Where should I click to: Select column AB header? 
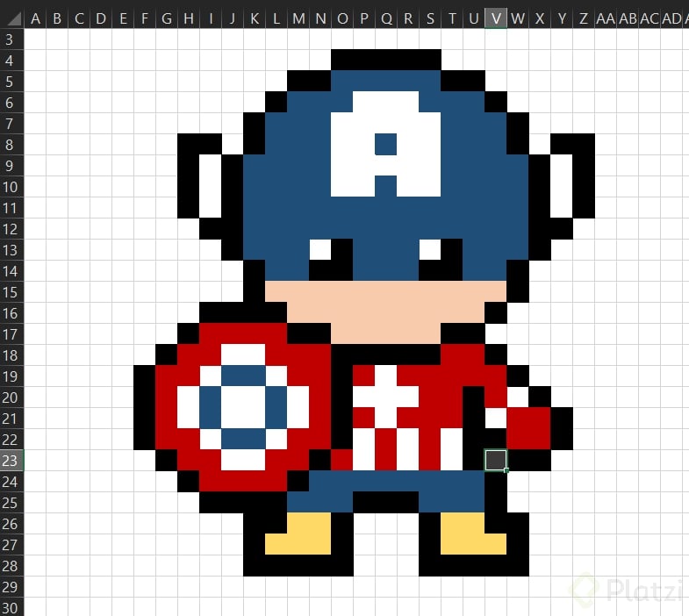628,19
